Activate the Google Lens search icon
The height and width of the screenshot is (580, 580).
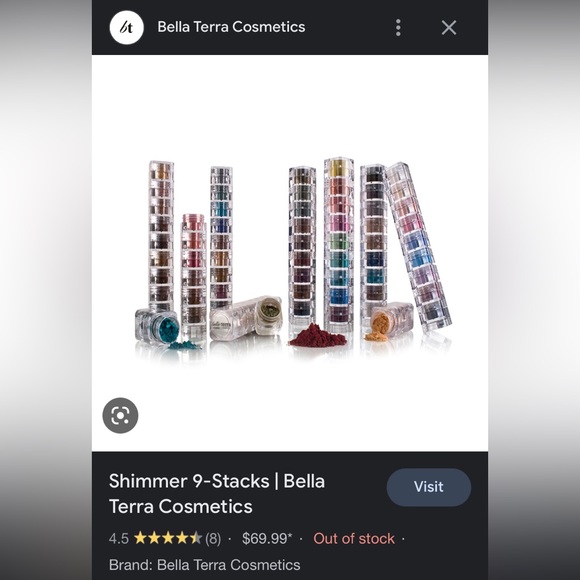point(120,415)
